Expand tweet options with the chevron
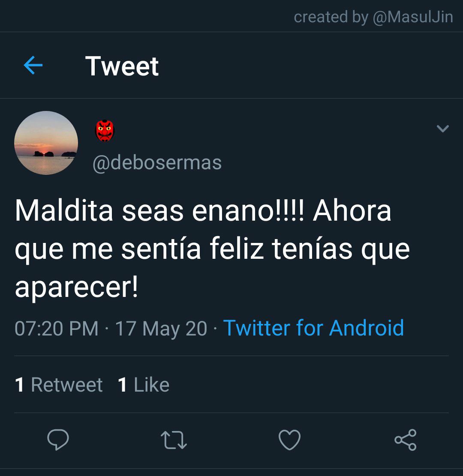 [x=443, y=129]
